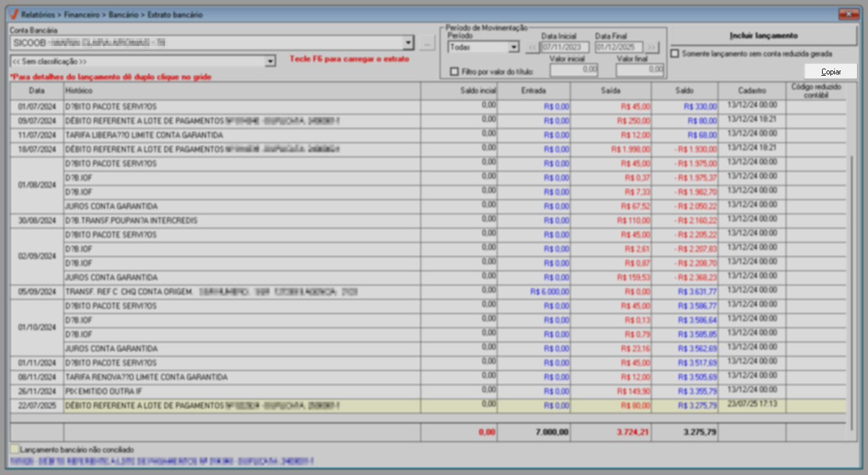Click the ellipsis button beside bank account
The width and height of the screenshot is (868, 475).
tap(426, 43)
